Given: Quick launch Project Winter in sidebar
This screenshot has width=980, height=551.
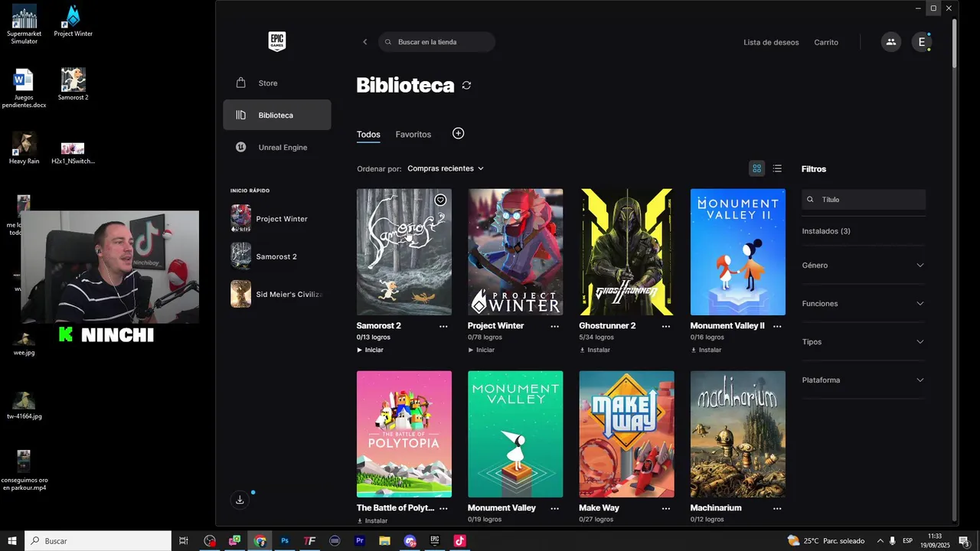Looking at the screenshot, I should [x=276, y=219].
